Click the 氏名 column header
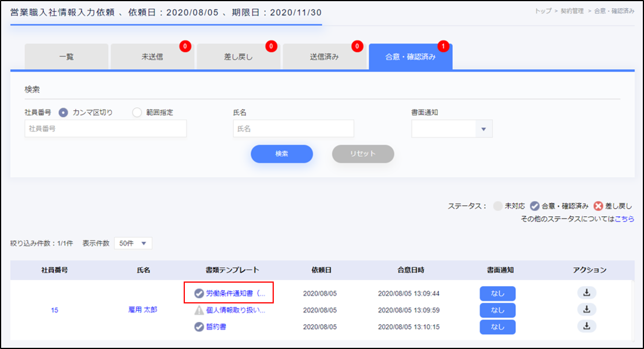The width and height of the screenshot is (644, 349). tap(143, 270)
